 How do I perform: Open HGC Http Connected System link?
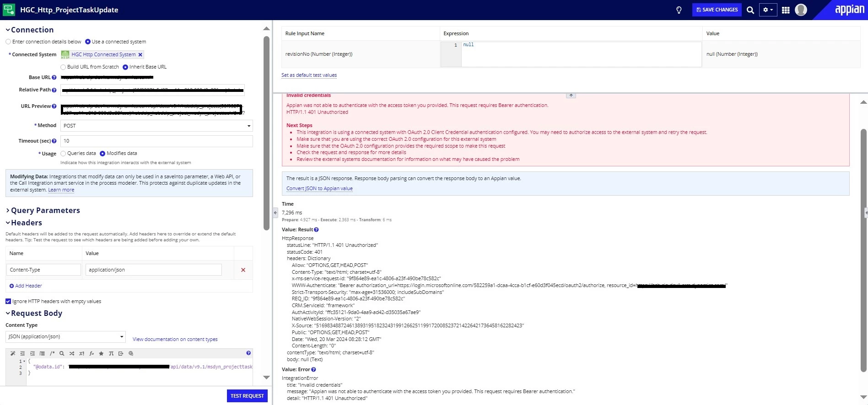point(103,55)
